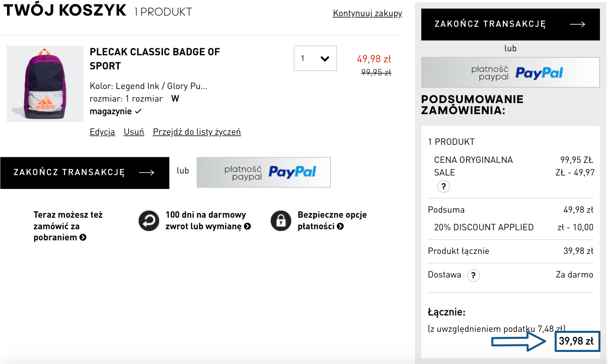Image resolution: width=608 pixels, height=364 pixels.
Task: Click the Edycja link
Action: point(102,132)
